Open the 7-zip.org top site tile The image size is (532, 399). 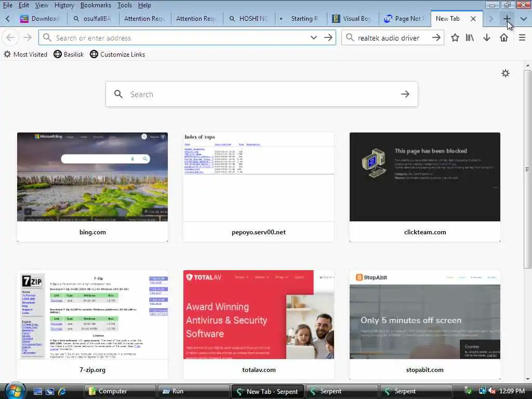(92, 325)
